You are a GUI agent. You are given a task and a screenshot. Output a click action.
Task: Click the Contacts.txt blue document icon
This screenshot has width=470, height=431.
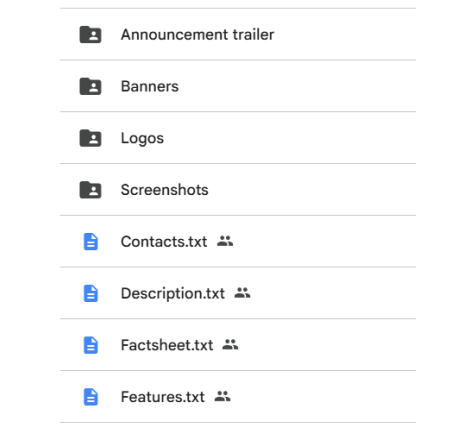coord(90,242)
